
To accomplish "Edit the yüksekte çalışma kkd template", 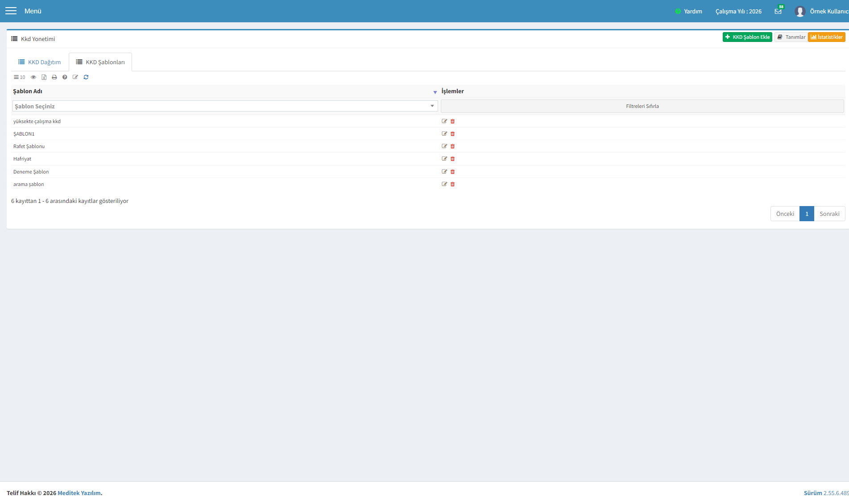I will click(444, 121).
